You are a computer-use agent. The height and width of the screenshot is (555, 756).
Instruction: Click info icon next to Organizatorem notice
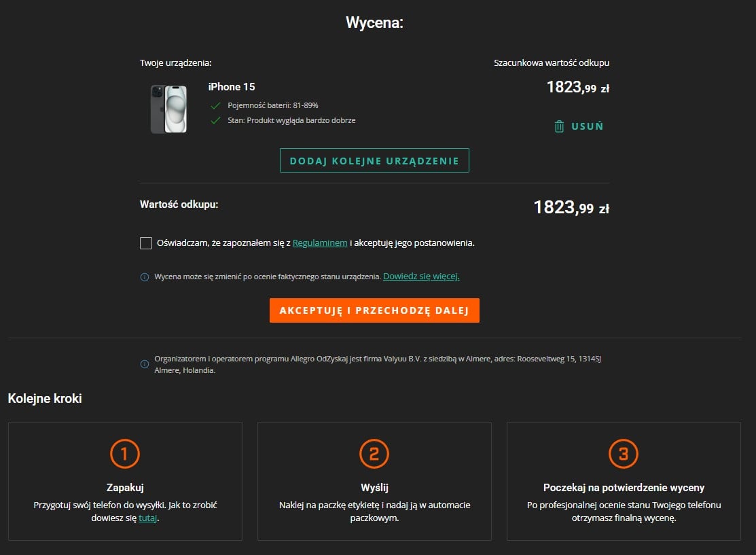(145, 364)
